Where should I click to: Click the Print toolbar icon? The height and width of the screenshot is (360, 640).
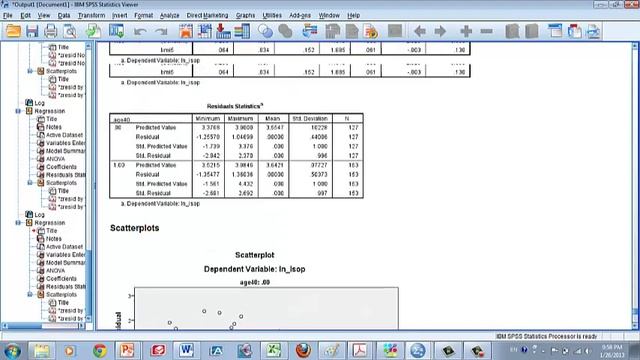point(51,31)
